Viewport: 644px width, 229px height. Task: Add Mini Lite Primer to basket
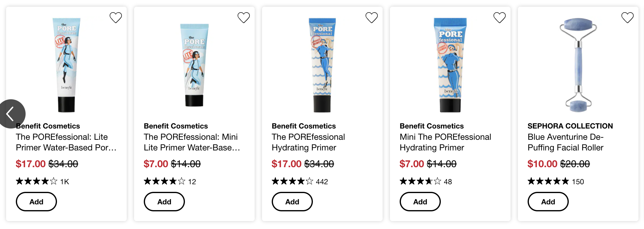(164, 202)
